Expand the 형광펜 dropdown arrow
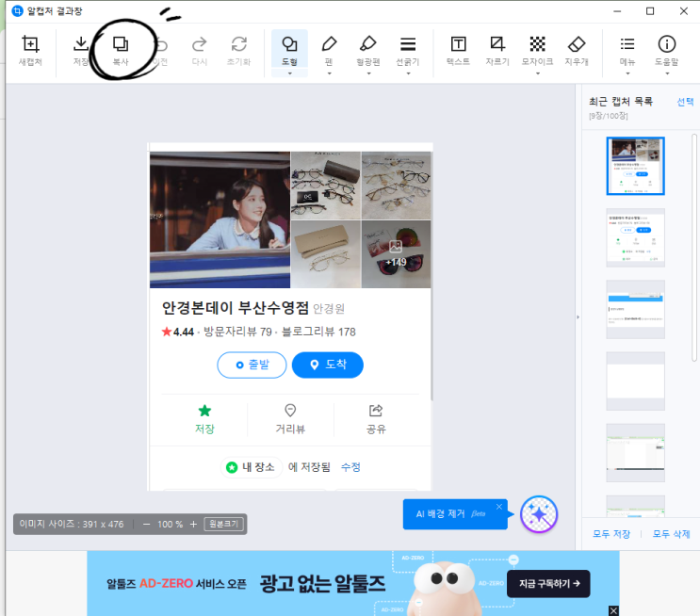 coord(368,73)
